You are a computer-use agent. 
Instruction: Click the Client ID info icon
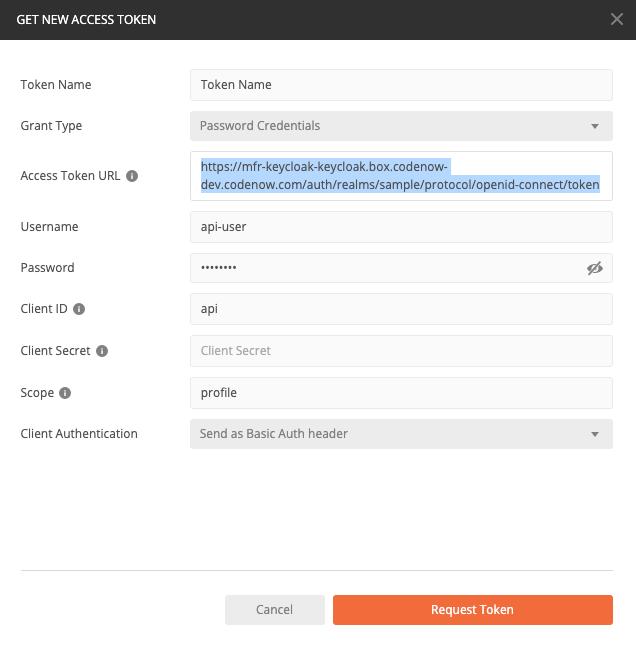click(x=79, y=309)
